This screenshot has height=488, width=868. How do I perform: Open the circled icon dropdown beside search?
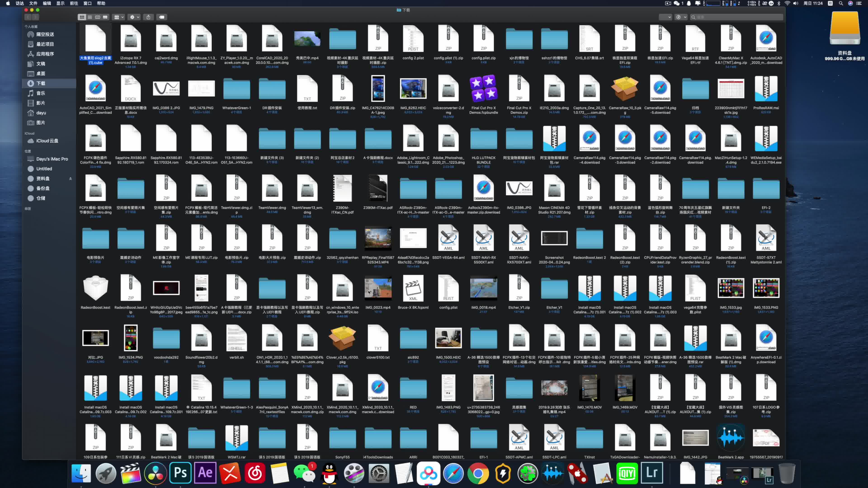681,17
